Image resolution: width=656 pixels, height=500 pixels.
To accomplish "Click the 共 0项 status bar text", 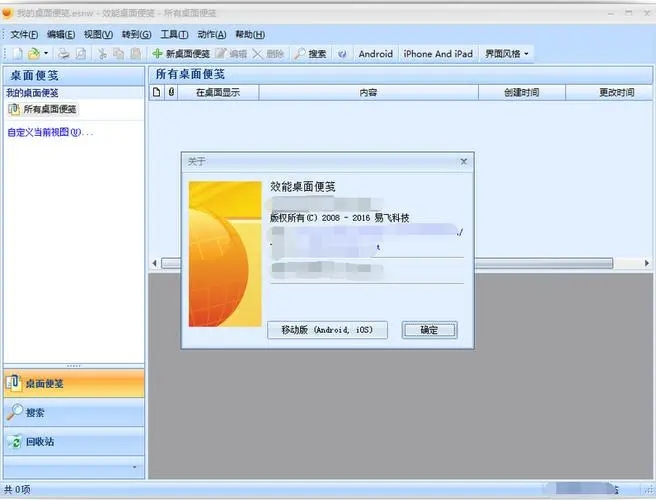I will (x=17, y=489).
